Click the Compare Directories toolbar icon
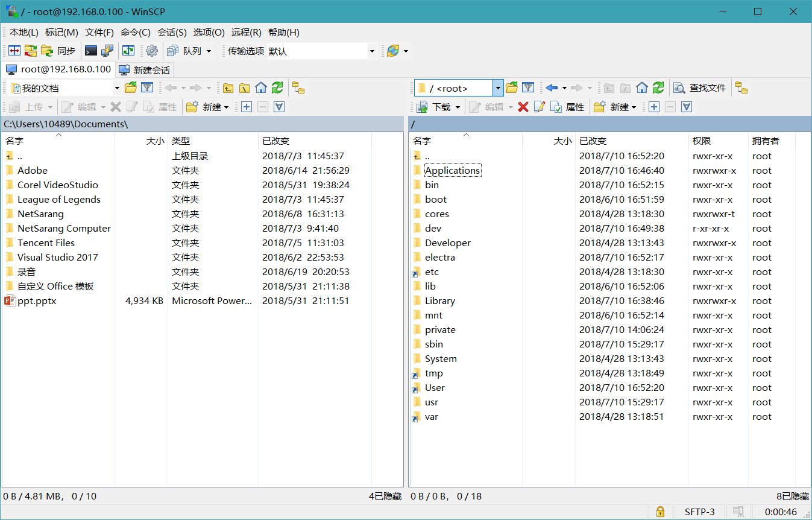Image resolution: width=812 pixels, height=520 pixels. point(14,51)
